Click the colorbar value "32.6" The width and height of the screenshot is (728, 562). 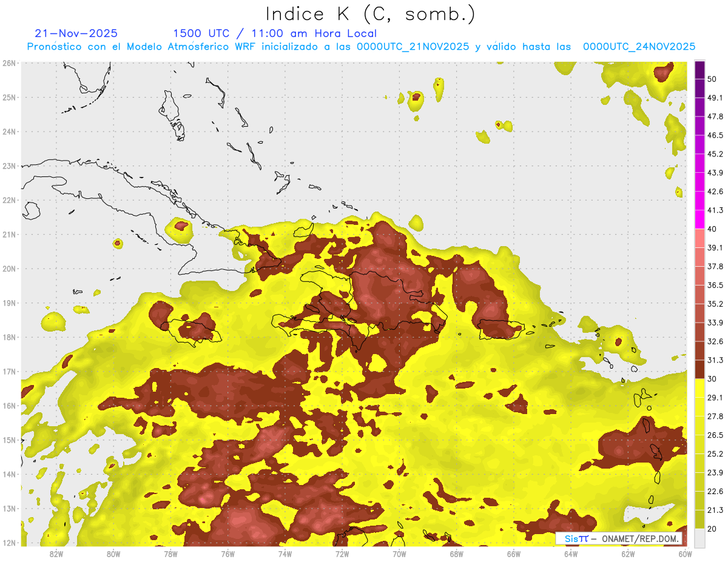(715, 341)
